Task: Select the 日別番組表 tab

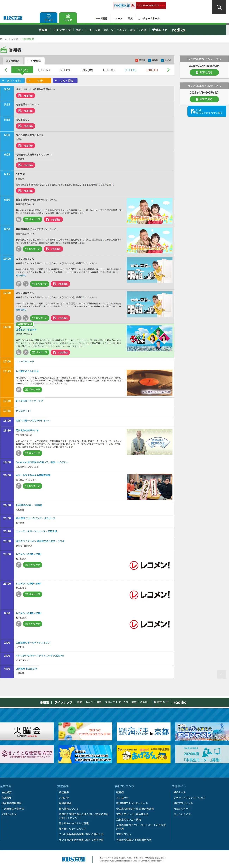Action: coord(34,61)
